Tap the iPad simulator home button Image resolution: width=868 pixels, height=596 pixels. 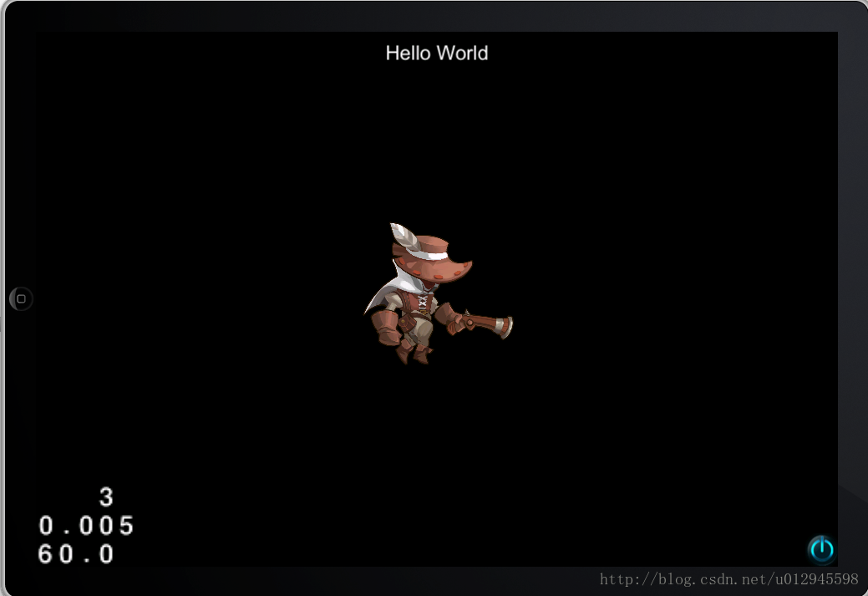[21, 299]
